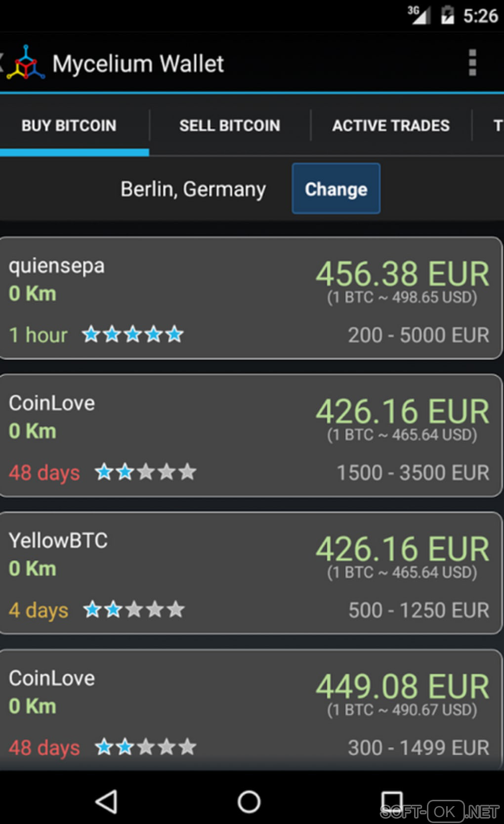Switch to the Buy Bitcoin tab

pyautogui.click(x=69, y=126)
